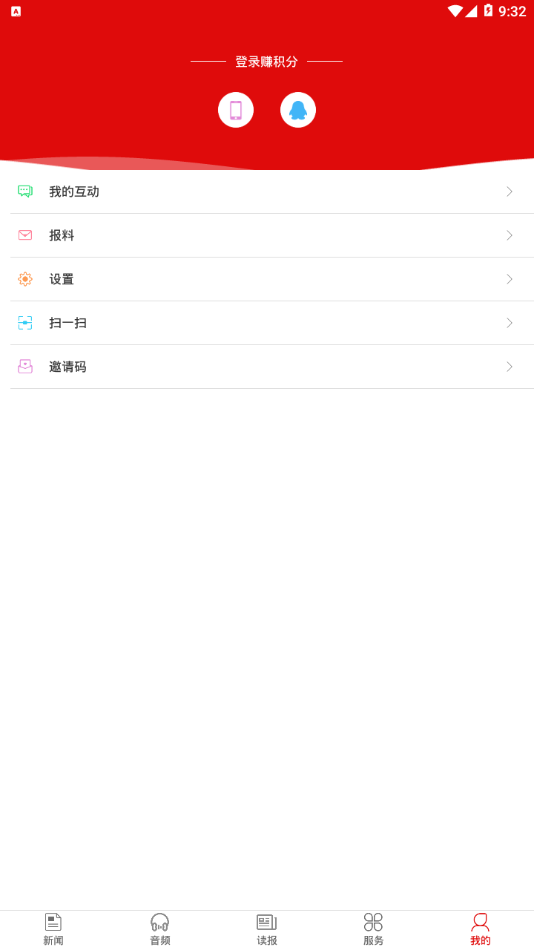This screenshot has height=950, width=534.
Task: Click the chevron next to 邀请码
Action: tap(510, 367)
